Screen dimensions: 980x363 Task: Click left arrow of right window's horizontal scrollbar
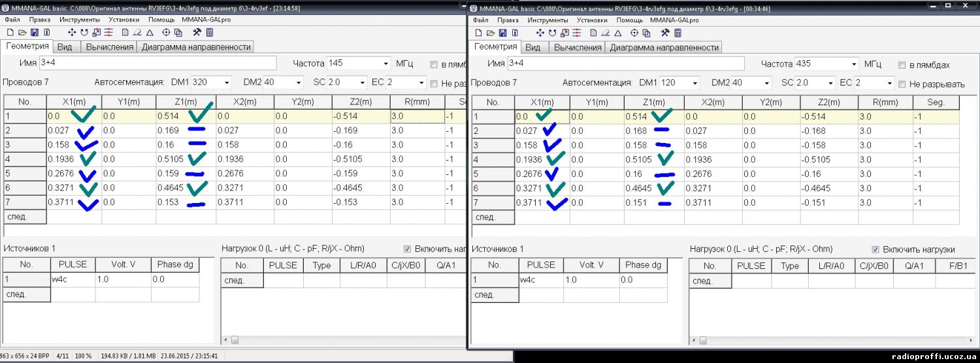pos(694,340)
